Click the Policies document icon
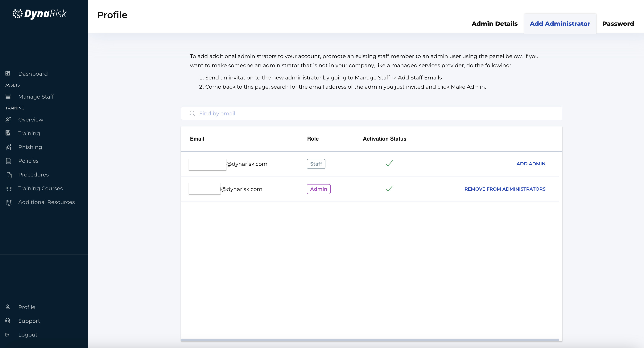644x348 pixels. (x=9, y=161)
